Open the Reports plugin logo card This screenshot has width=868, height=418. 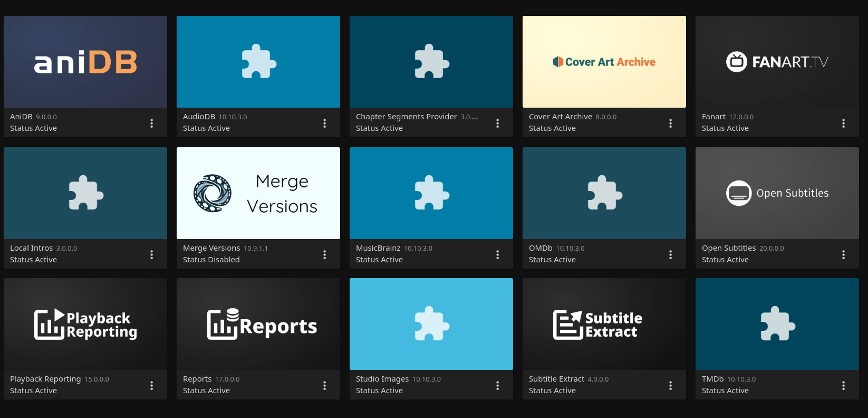coord(258,324)
